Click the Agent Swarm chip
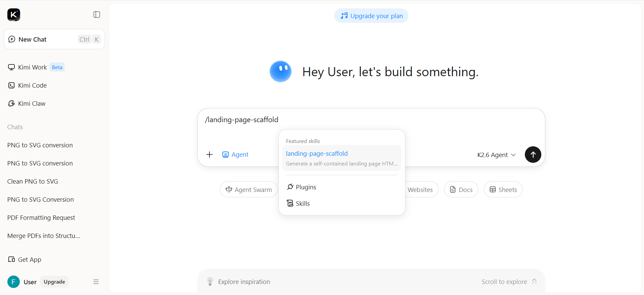The width and height of the screenshot is (644, 295). [249, 190]
